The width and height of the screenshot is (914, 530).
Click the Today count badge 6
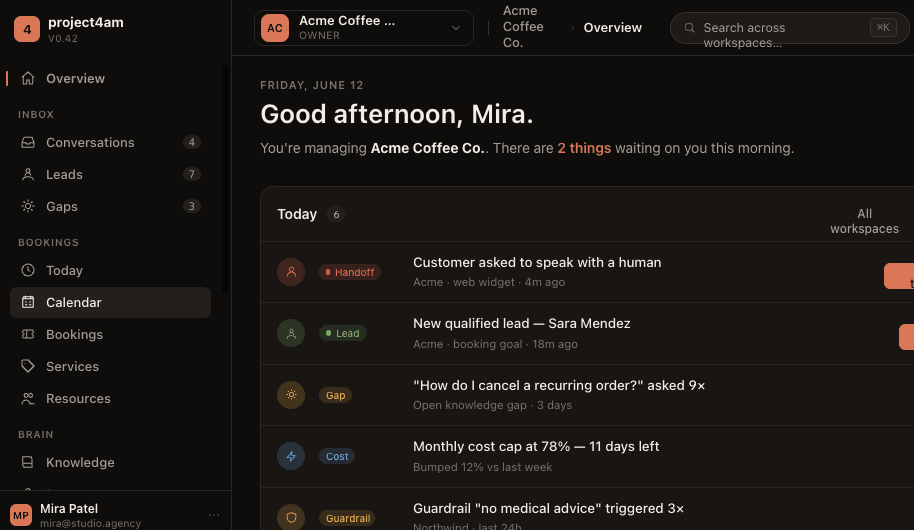pyautogui.click(x=336, y=215)
